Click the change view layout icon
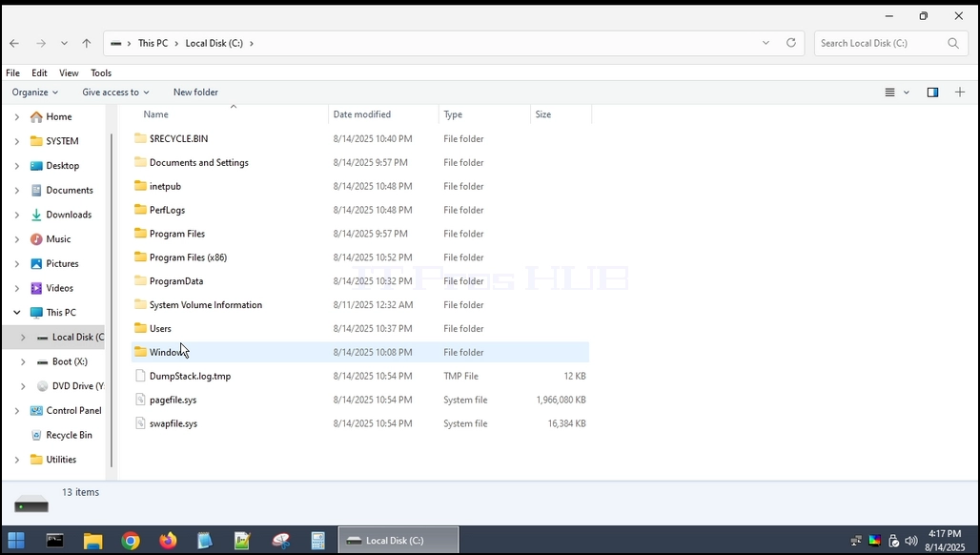 click(x=889, y=92)
